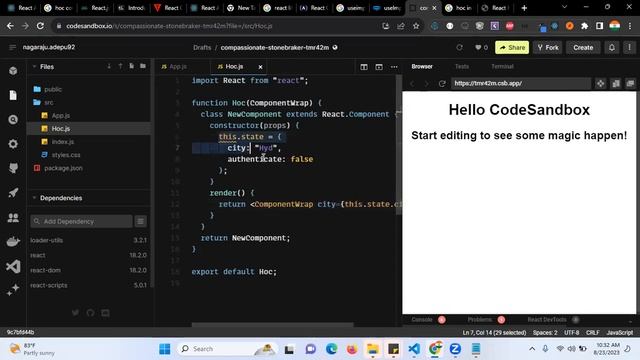The height and width of the screenshot is (360, 640).
Task: Open styles.css in the file tree
Action: pos(66,155)
